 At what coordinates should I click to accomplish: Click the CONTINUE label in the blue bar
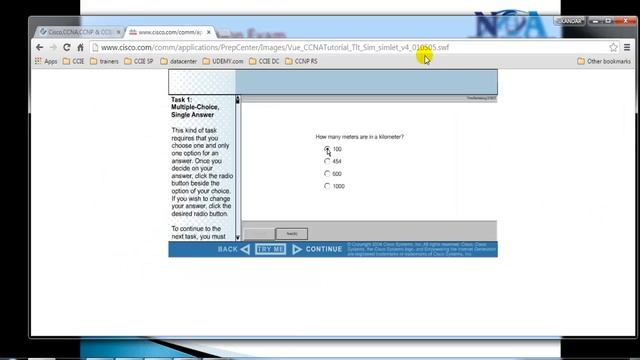point(324,249)
